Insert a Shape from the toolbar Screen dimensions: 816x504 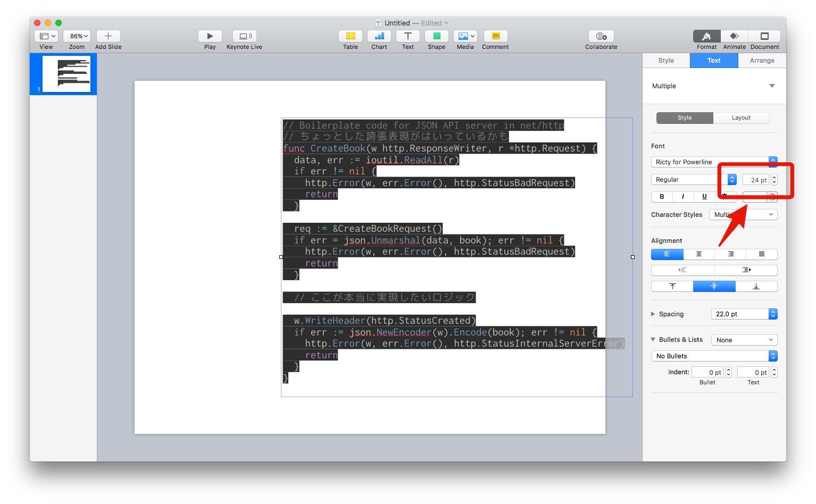[437, 36]
